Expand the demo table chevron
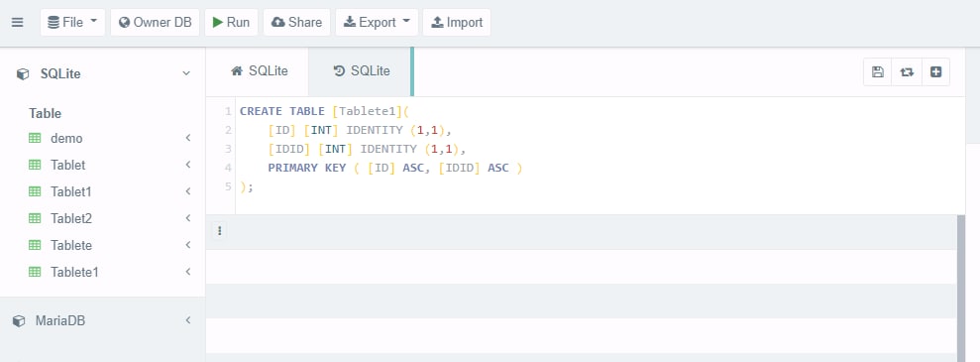Screen dimensions: 980x362 point(187,138)
